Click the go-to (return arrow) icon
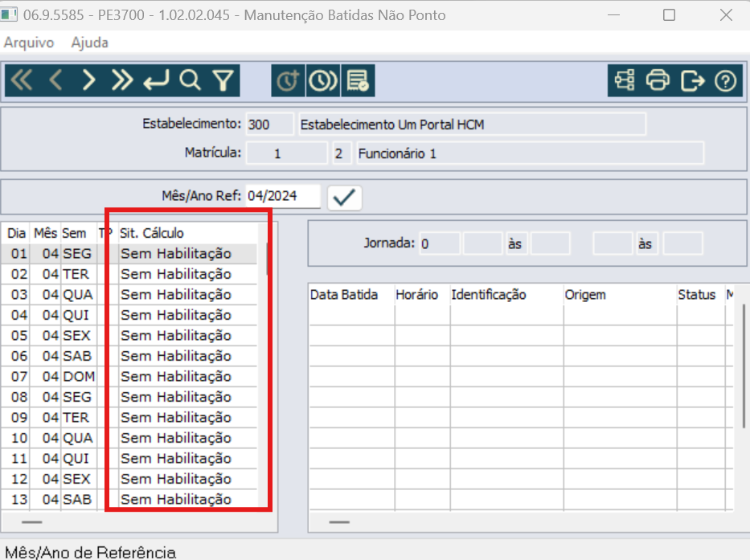 click(156, 80)
